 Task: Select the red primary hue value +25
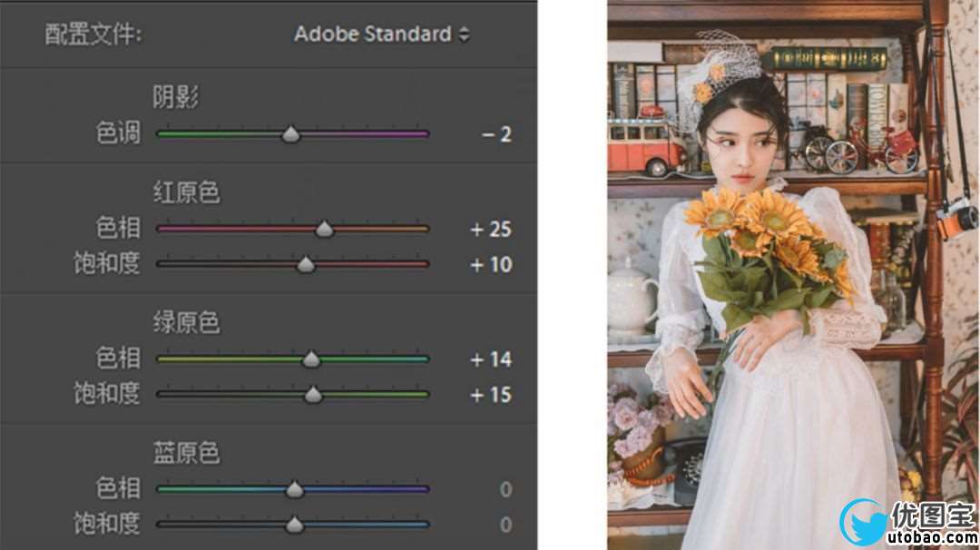click(x=491, y=230)
